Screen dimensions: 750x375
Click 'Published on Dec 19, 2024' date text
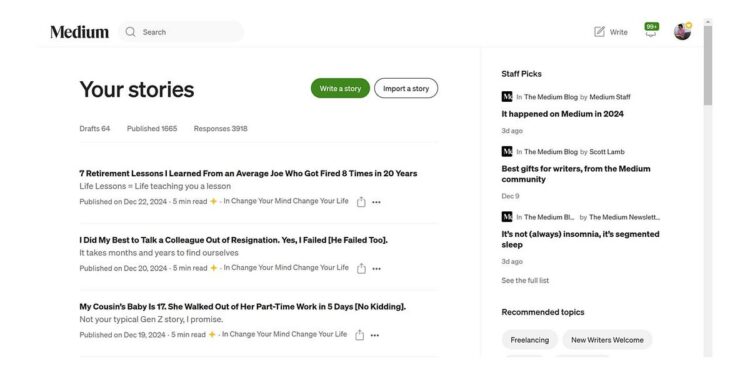[x=122, y=334]
